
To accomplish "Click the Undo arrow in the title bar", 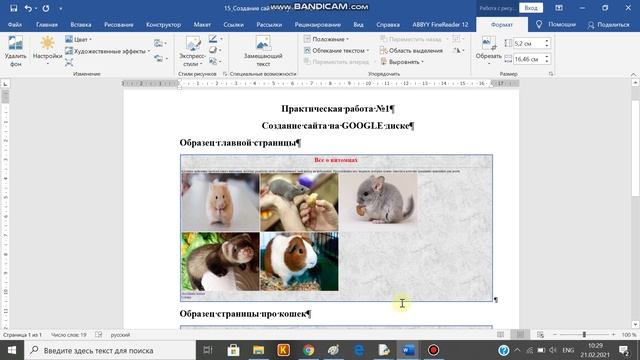I will point(28,8).
